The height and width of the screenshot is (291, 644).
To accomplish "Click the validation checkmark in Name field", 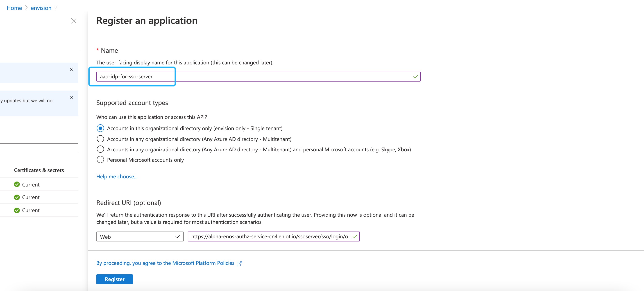I will tap(415, 77).
